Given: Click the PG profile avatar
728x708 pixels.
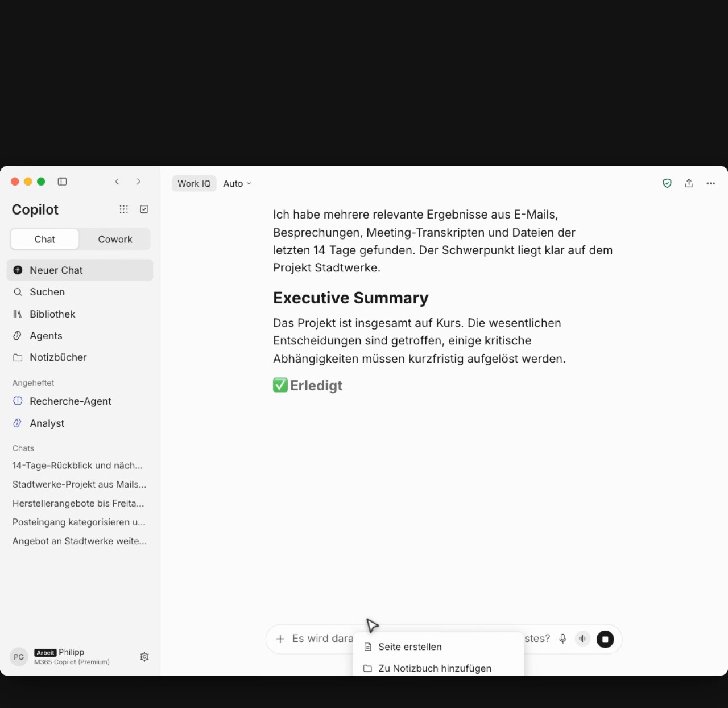Looking at the screenshot, I should pos(19,657).
